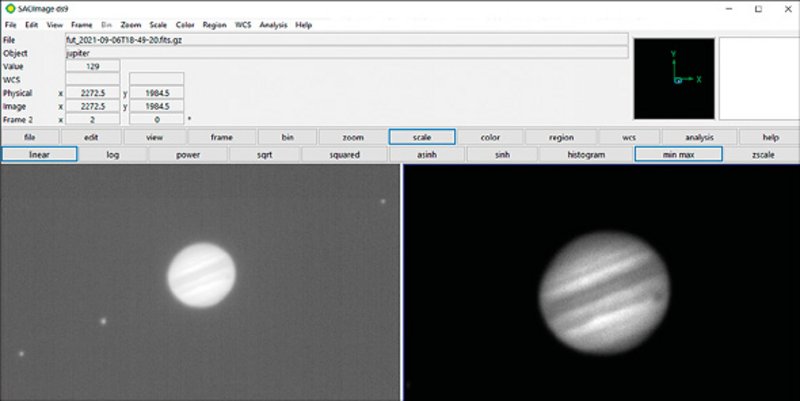Open the Scale menu in menu bar
Viewport: 800px width, 401px height.
pyautogui.click(x=158, y=23)
